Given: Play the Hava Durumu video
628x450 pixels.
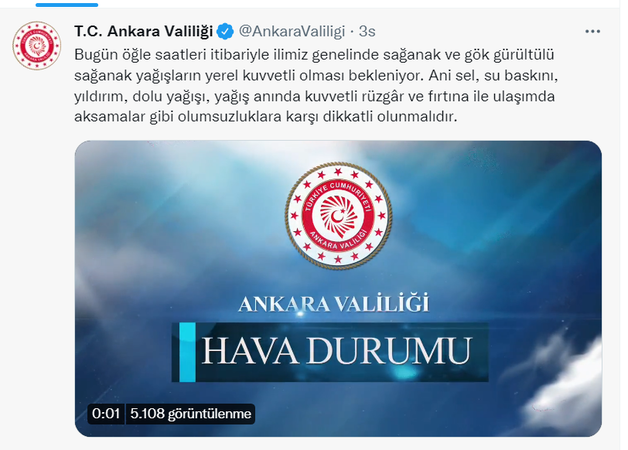Looking at the screenshot, I should pos(338,288).
